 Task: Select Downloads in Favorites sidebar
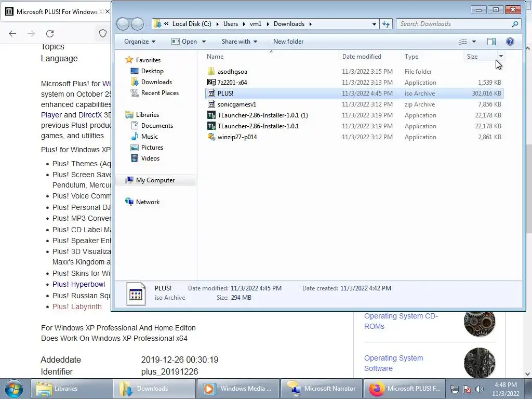(x=156, y=82)
